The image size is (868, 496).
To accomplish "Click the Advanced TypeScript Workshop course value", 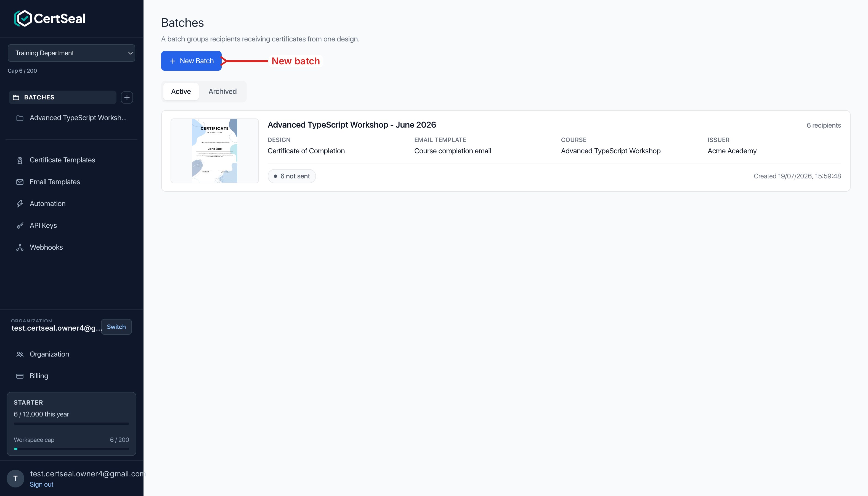I will [611, 151].
